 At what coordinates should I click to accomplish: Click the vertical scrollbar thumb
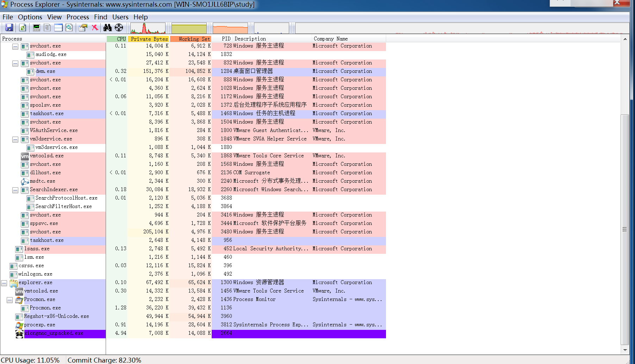click(624, 230)
